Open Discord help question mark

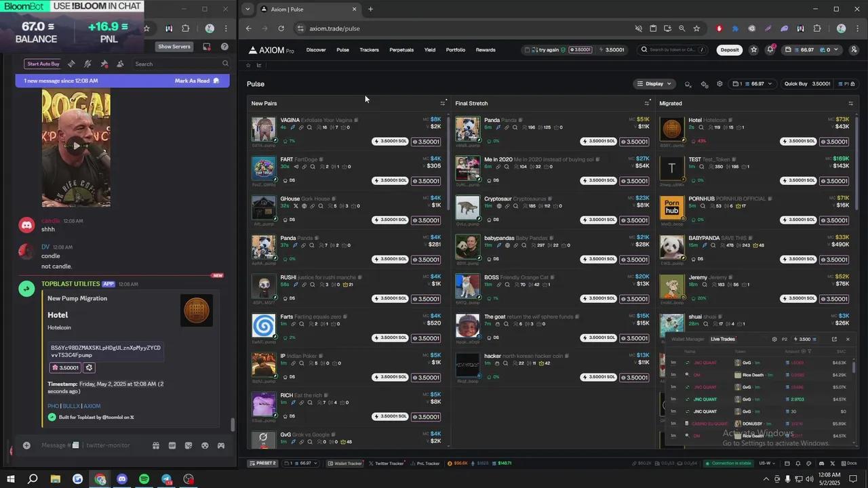click(224, 47)
